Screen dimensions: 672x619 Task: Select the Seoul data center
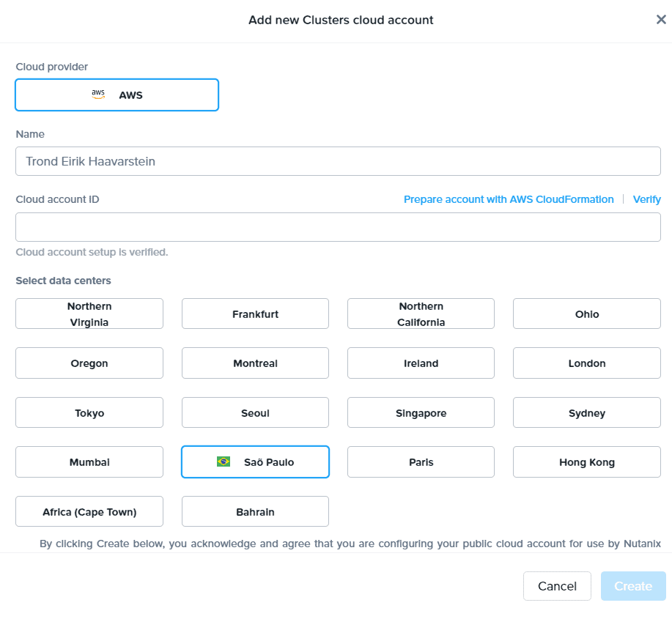tap(255, 412)
